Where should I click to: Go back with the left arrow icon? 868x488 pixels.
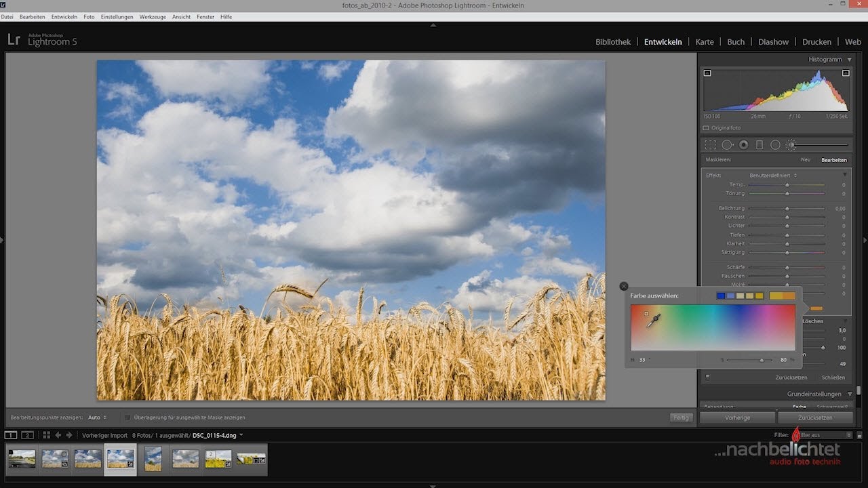point(58,435)
